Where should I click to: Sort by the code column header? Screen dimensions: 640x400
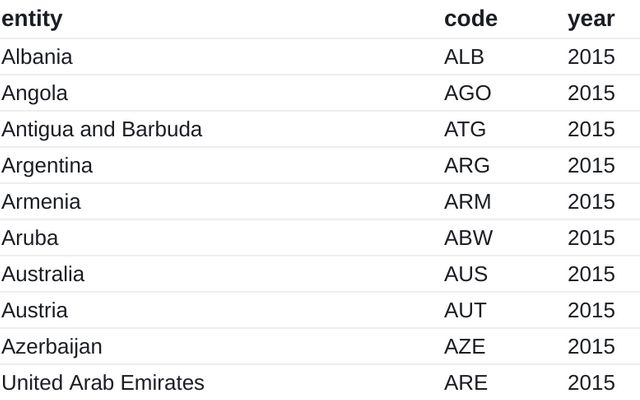click(x=470, y=19)
